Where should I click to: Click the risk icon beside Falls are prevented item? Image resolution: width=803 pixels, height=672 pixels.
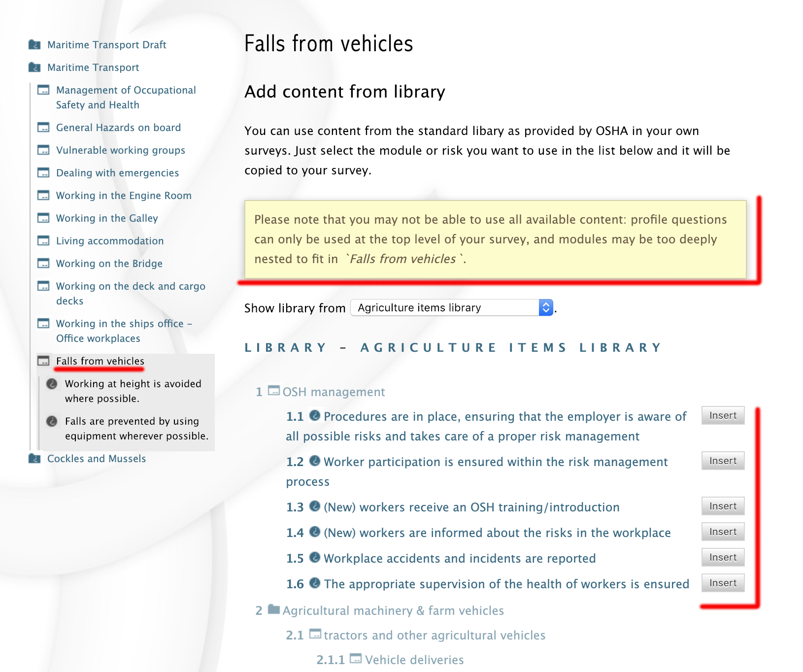click(x=52, y=421)
